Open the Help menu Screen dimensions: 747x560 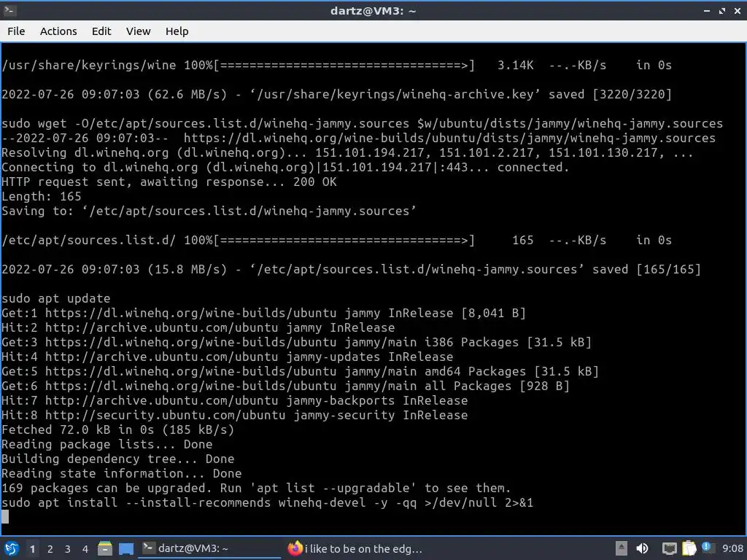(177, 31)
